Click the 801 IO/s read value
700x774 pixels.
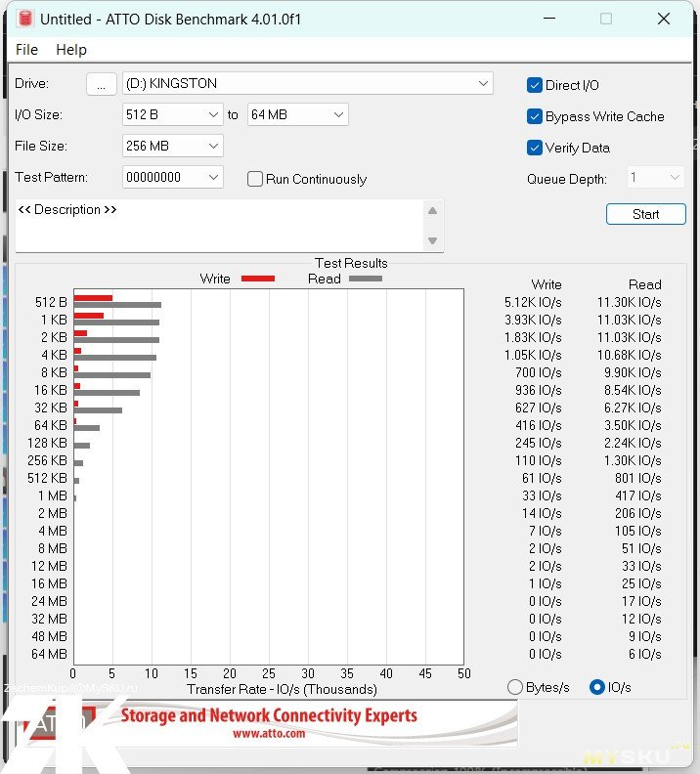pyautogui.click(x=638, y=478)
